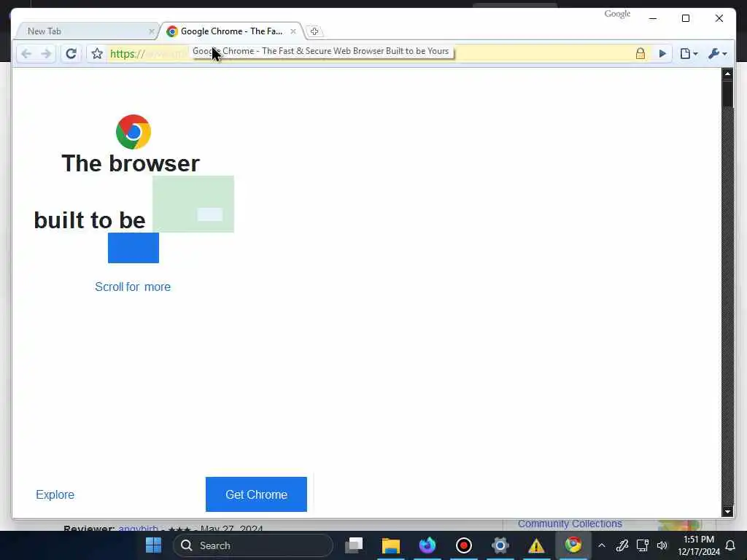747x560 pixels.
Task: Close the New Tab tab
Action: (x=152, y=31)
